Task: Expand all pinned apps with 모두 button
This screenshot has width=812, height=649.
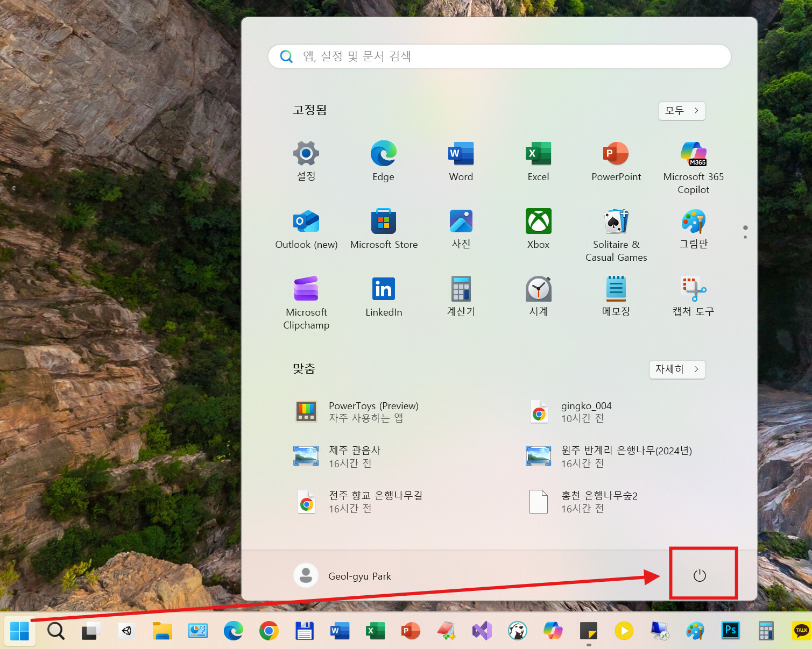Action: click(682, 111)
